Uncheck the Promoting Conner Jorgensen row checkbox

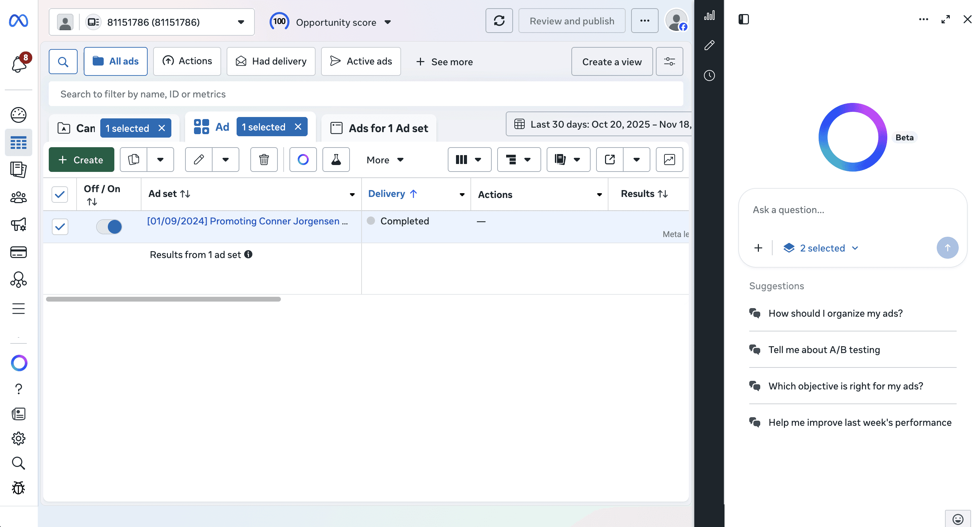click(60, 227)
